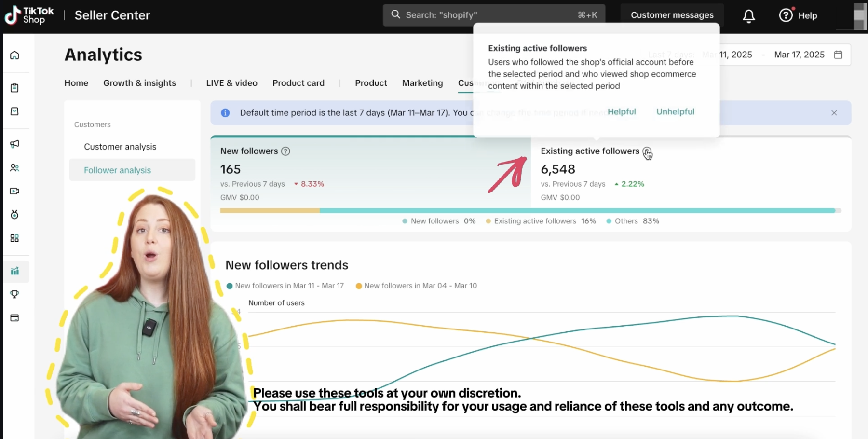Toggle the Mar 11 - Mar 17 legend series
Screen dimensions: 868x439
285,286
